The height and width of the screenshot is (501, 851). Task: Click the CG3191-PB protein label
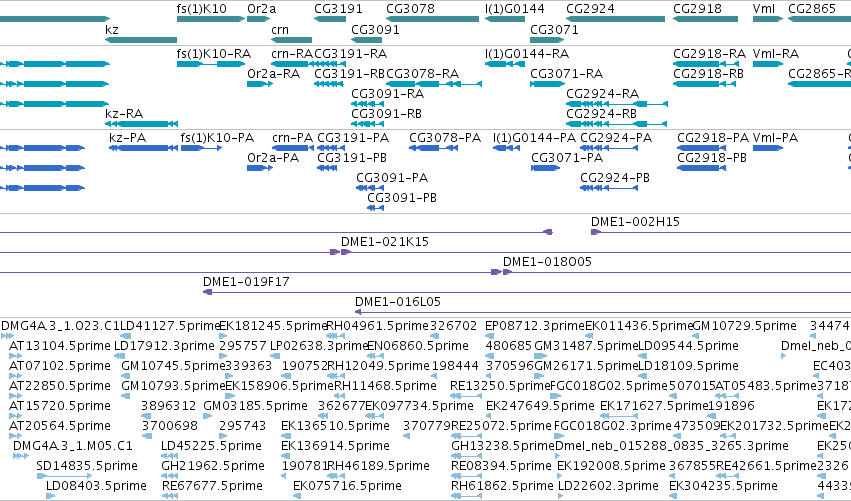[x=352, y=158]
